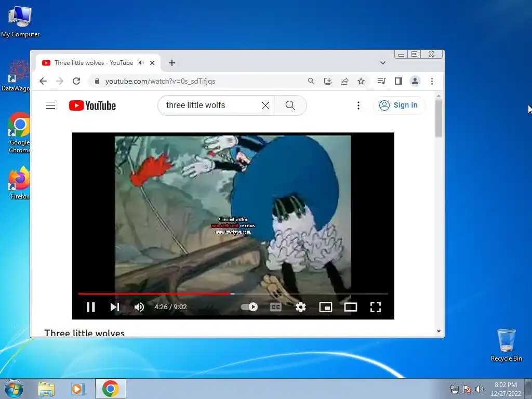532x399 pixels.
Task: Toggle Chrome side panel
Action: coord(398,81)
